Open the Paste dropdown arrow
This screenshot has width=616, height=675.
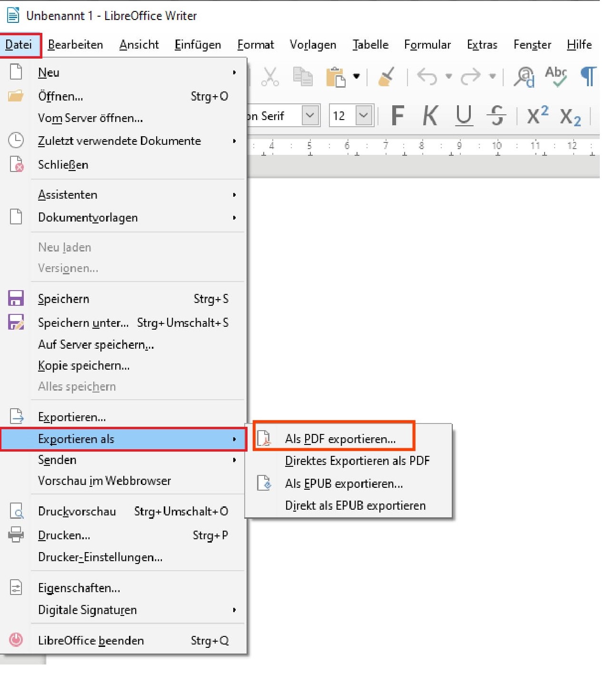coord(356,76)
